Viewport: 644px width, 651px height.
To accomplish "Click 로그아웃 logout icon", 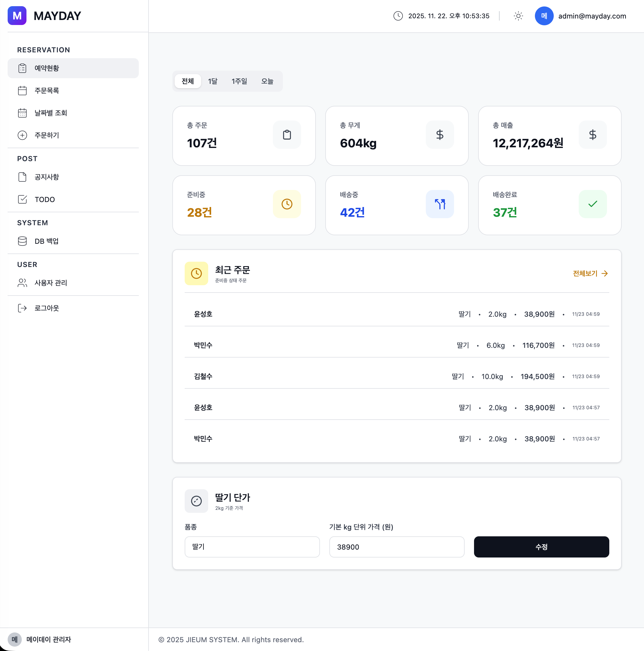I will pyautogui.click(x=22, y=308).
